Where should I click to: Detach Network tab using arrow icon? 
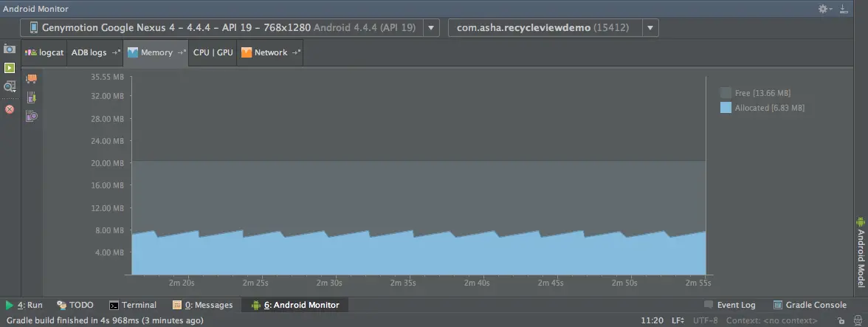click(296, 52)
